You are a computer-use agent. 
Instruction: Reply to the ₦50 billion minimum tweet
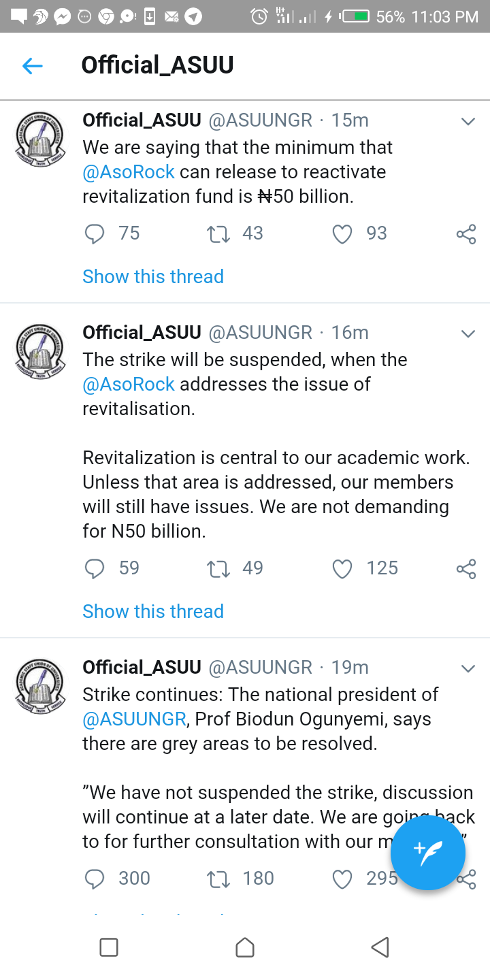95,234
